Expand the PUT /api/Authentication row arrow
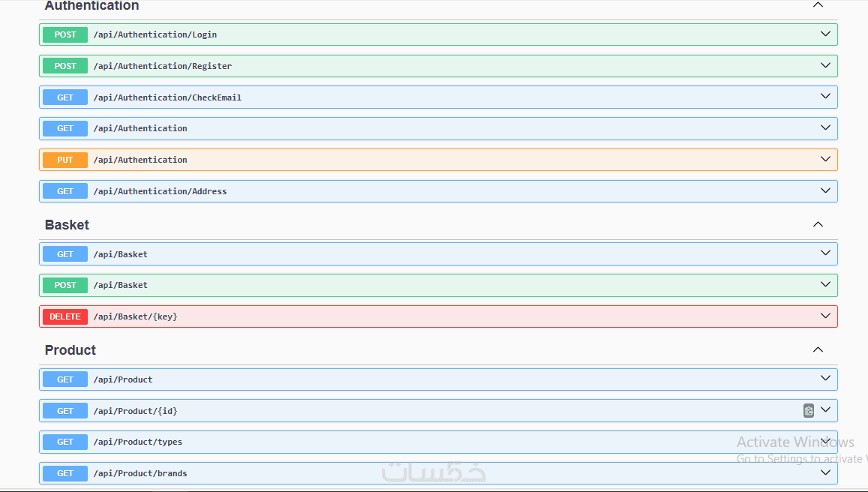868x492 pixels. (x=825, y=160)
